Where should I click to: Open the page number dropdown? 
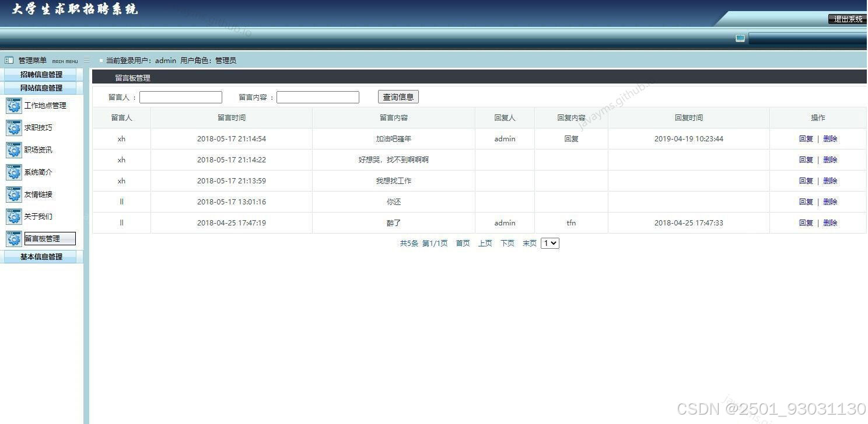[x=550, y=243]
